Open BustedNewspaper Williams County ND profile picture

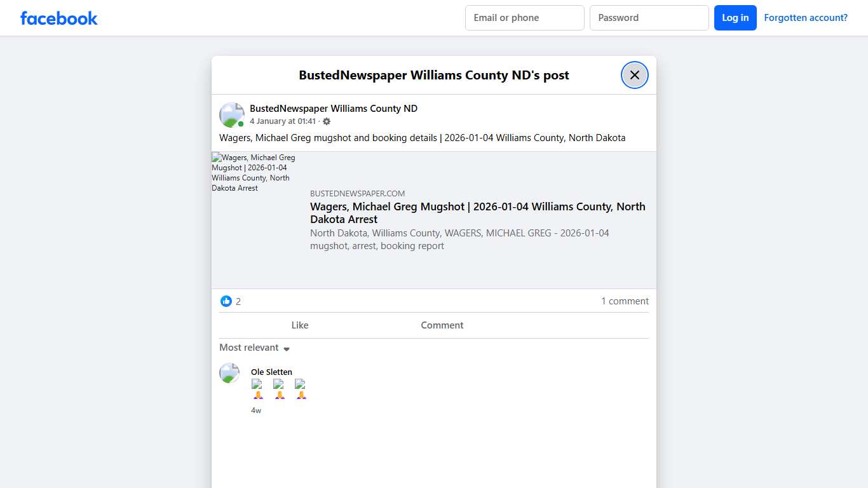pyautogui.click(x=231, y=115)
